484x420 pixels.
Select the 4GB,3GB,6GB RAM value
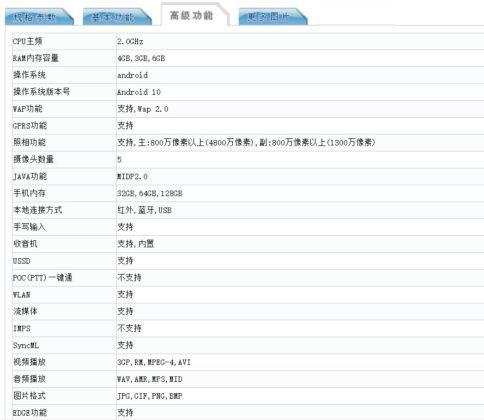(x=141, y=58)
